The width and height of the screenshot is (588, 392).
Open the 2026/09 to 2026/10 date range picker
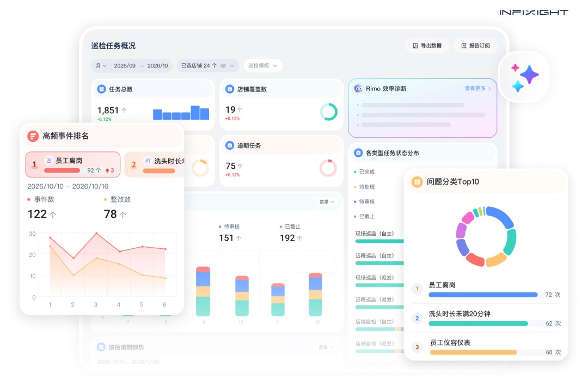point(141,66)
